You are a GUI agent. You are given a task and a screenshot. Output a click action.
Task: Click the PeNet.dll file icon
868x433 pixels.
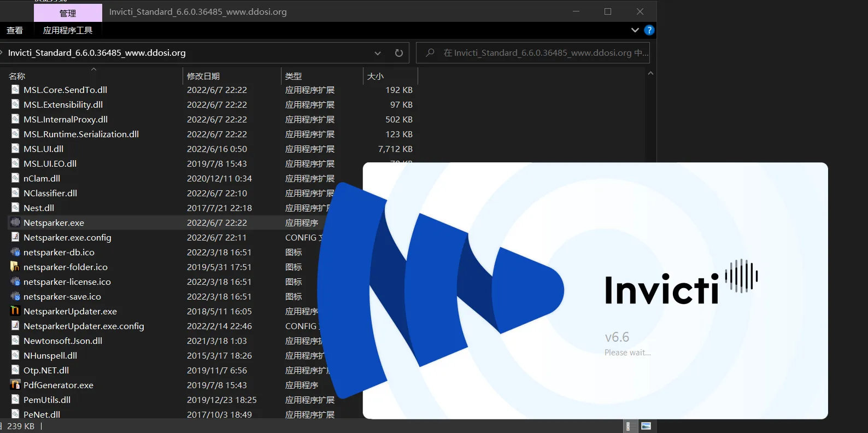[x=15, y=414]
